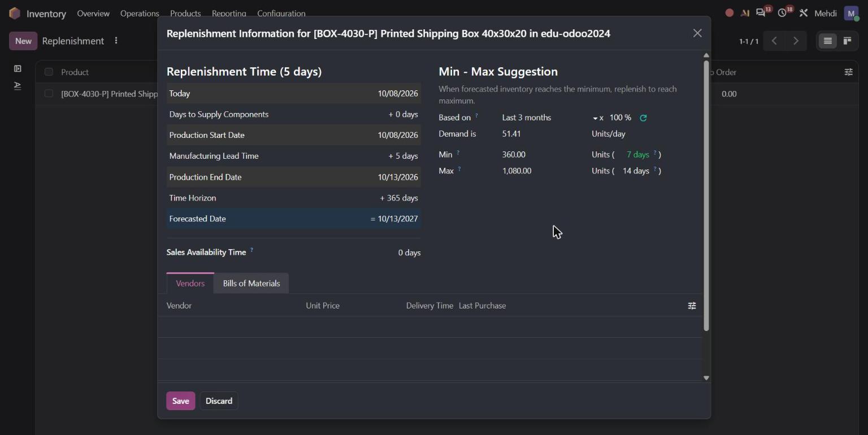The image size is (868, 435).
Task: Click the red recording indicator in navbar
Action: tap(730, 13)
